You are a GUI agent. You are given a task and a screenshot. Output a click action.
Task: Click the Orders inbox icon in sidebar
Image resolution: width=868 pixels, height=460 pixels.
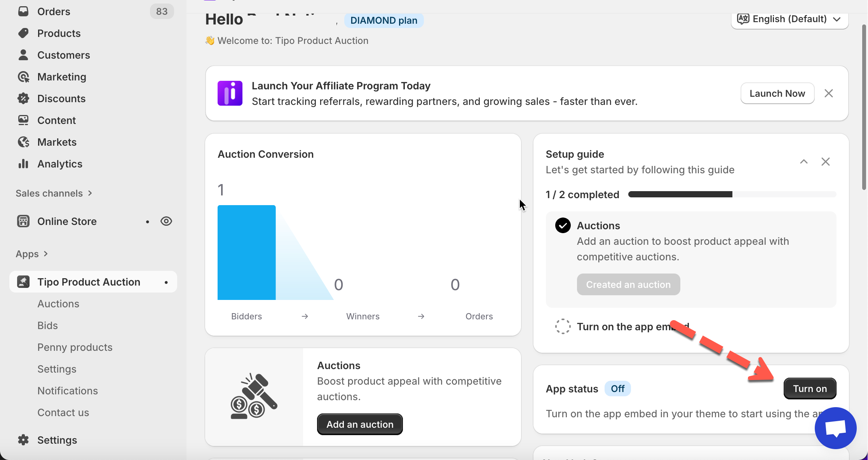coord(23,11)
